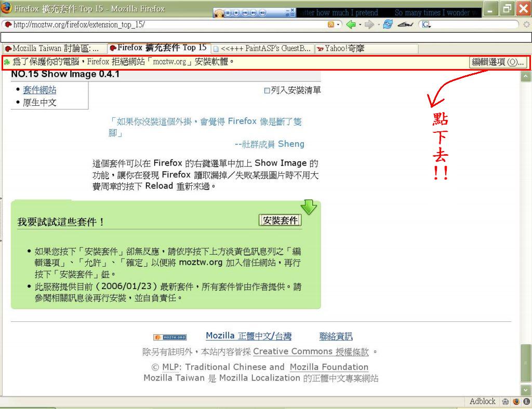Click the Adblock status bar label
Viewport: 532px width, 409px height.
482,402
